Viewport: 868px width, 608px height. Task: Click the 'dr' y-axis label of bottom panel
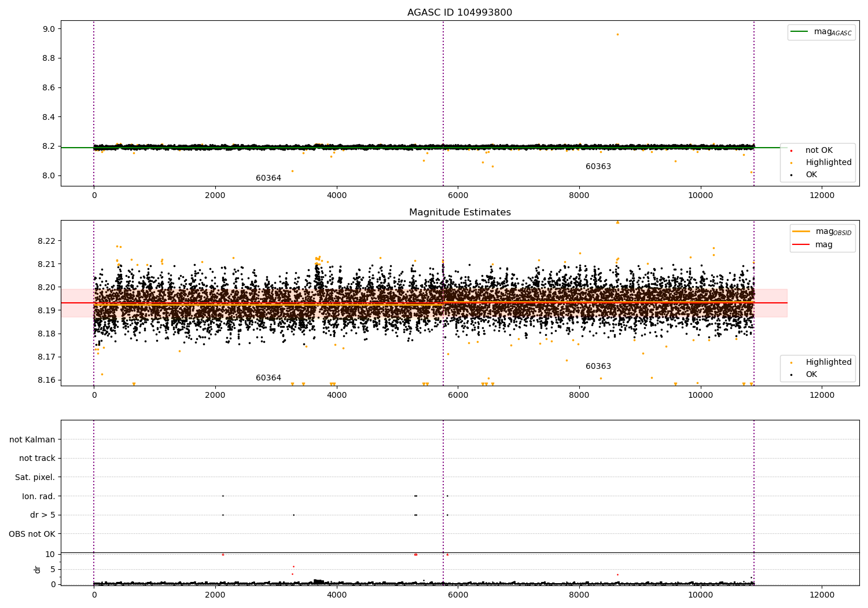click(38, 569)
